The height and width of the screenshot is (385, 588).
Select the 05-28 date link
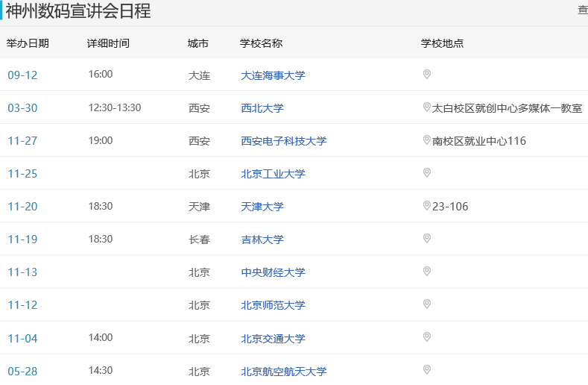pos(22,372)
